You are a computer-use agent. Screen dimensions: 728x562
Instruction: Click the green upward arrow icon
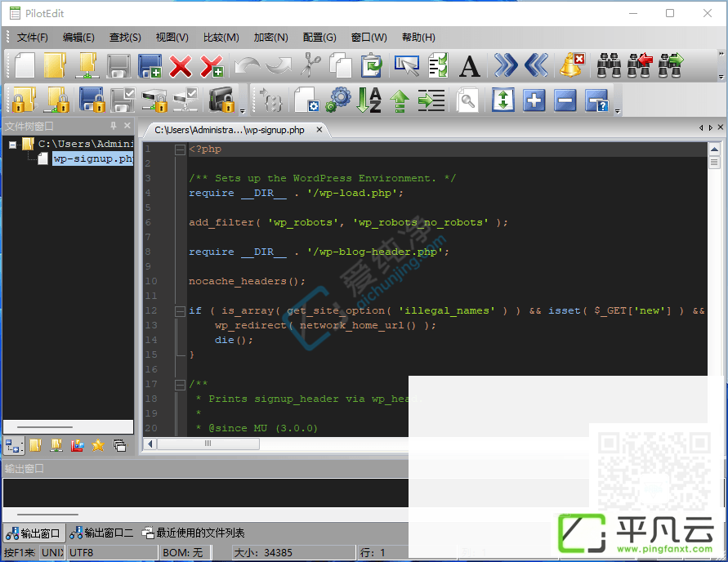400,100
